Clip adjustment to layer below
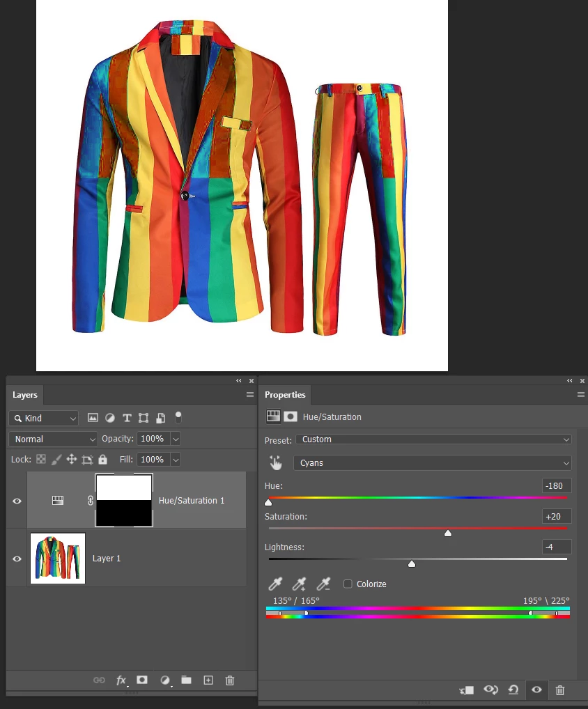Image resolution: width=588 pixels, height=709 pixels. [x=466, y=690]
